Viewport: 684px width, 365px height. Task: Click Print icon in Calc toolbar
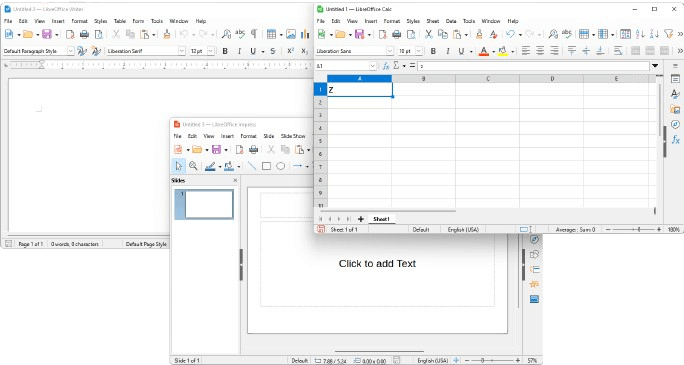[397, 34]
